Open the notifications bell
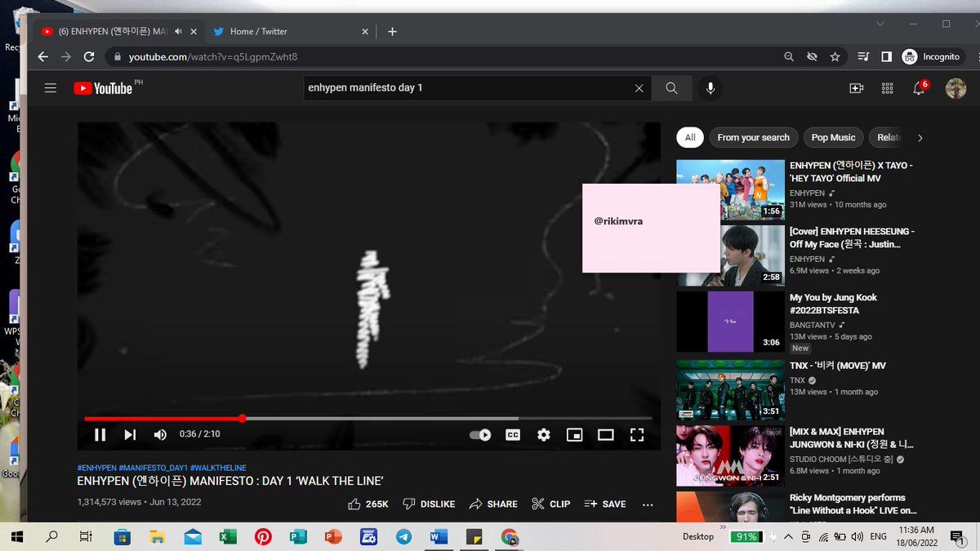Viewport: 980px width, 551px height. coord(920,88)
